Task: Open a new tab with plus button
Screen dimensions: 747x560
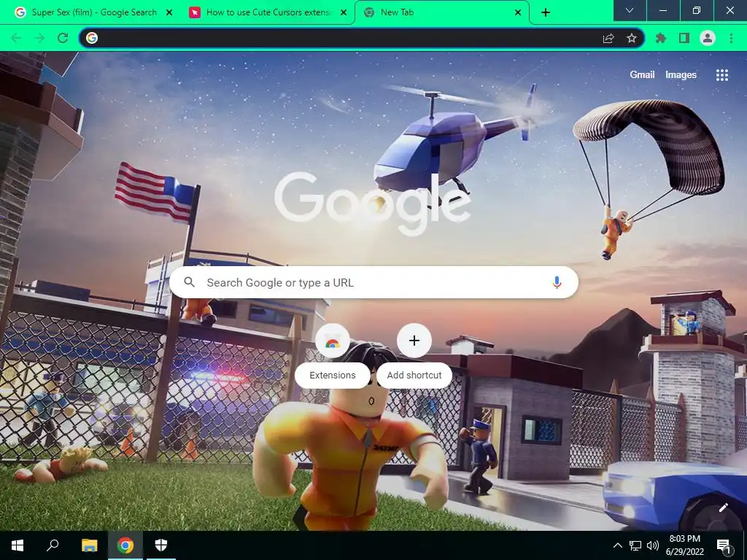Action: 546,13
